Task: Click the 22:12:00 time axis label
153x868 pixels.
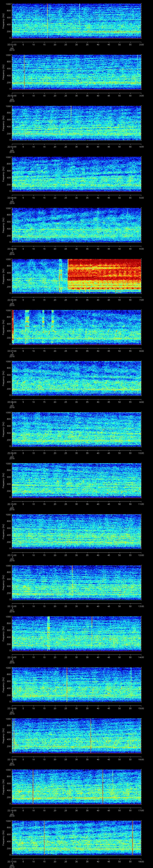Action: (12, 606)
